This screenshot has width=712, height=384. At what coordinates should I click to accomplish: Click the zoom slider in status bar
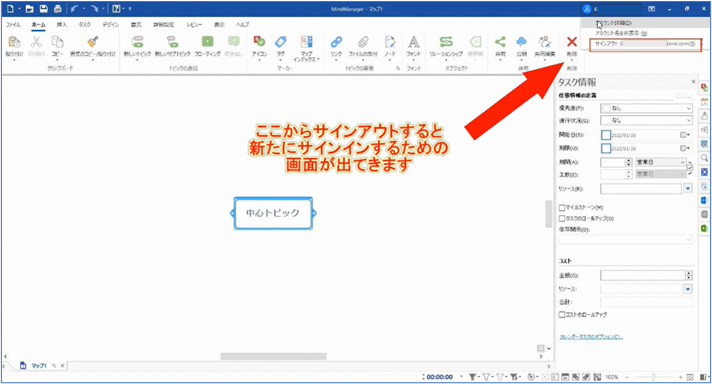pos(653,377)
